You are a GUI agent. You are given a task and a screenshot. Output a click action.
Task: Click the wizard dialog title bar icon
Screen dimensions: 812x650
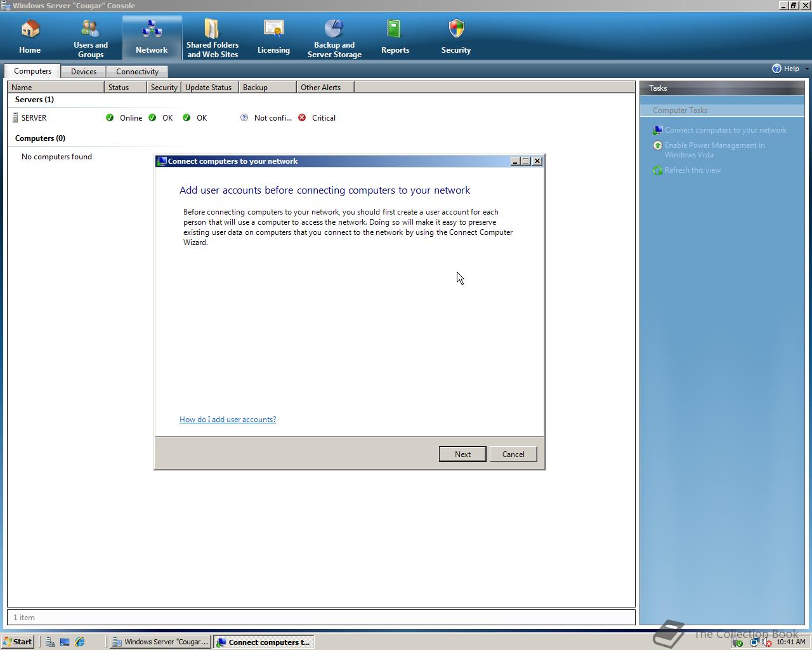pyautogui.click(x=162, y=161)
